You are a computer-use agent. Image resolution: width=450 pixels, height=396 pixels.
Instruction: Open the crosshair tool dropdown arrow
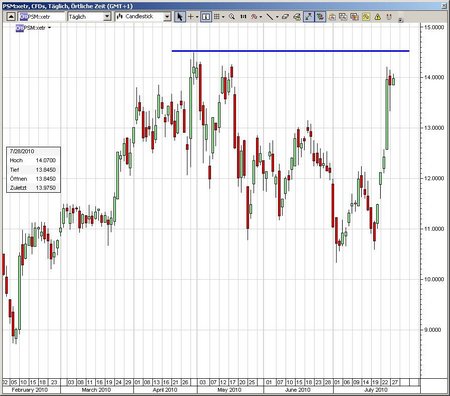click(197, 17)
